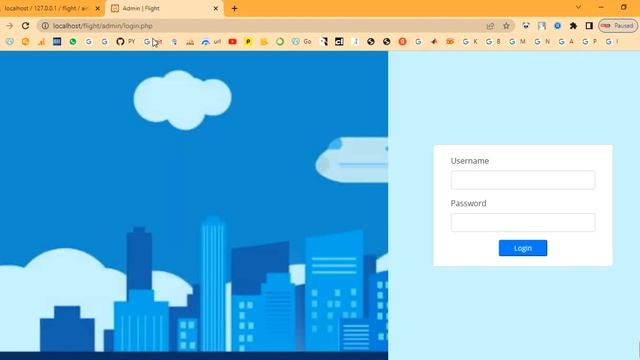Open the red-orange circle bookmark
The width and height of the screenshot is (640, 360).
pos(402,41)
